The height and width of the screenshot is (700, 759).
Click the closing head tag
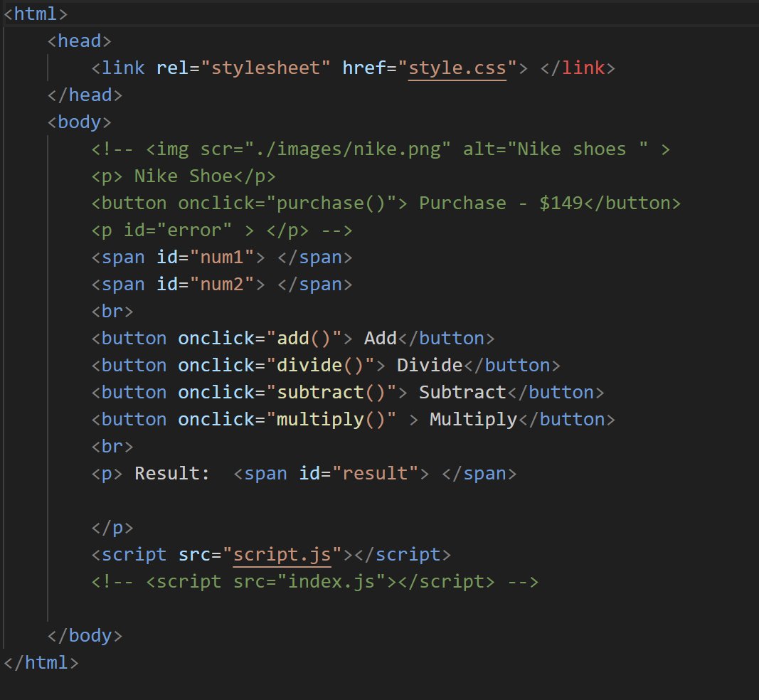click(85, 95)
